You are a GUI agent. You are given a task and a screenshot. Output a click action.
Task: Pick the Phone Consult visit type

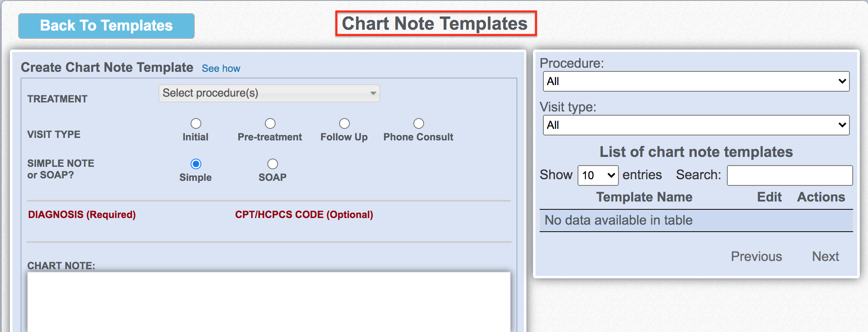(418, 123)
